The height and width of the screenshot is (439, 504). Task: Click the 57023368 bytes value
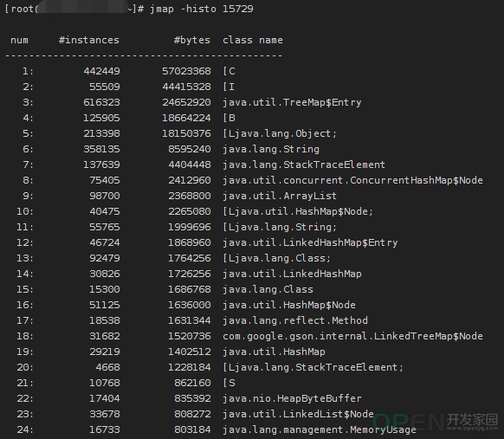click(186, 71)
